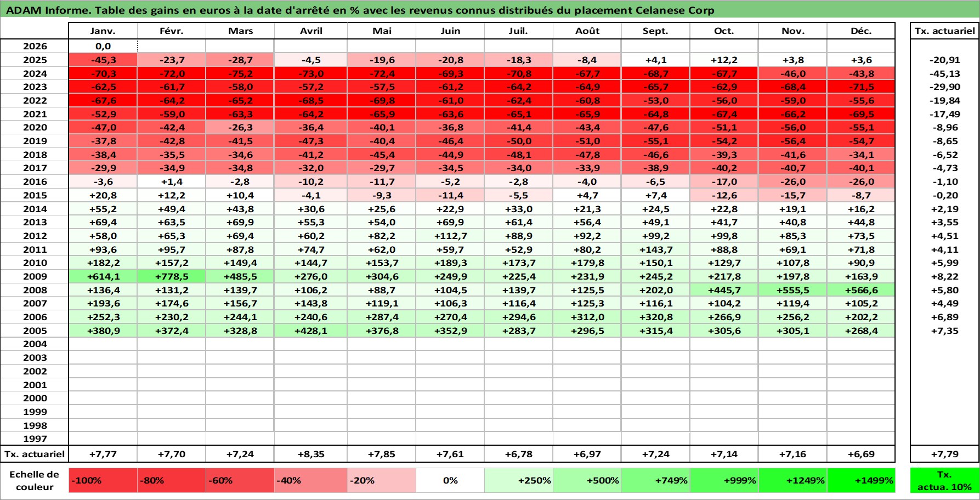The image size is (980, 500).
Task: Click the 'Oct.' column header
Action: (724, 31)
